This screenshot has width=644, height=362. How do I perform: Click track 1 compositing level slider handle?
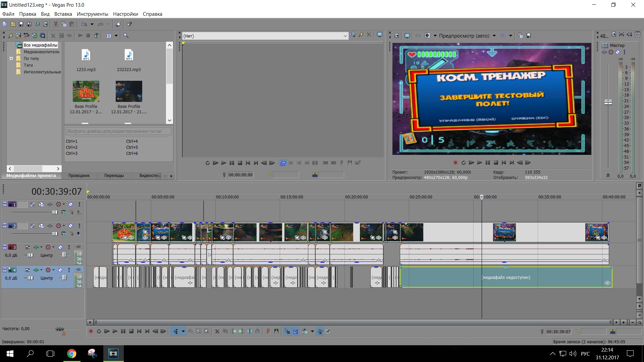pyautogui.click(x=55, y=212)
